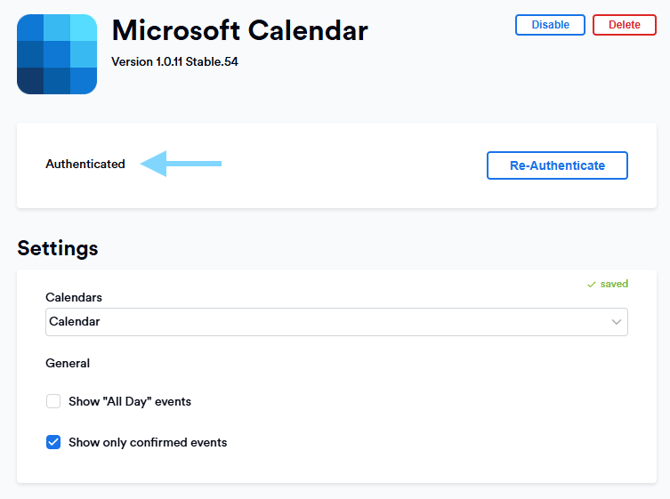Expand the chevron on the Calendars combo box
Screen dimensions: 670x499
616,322
